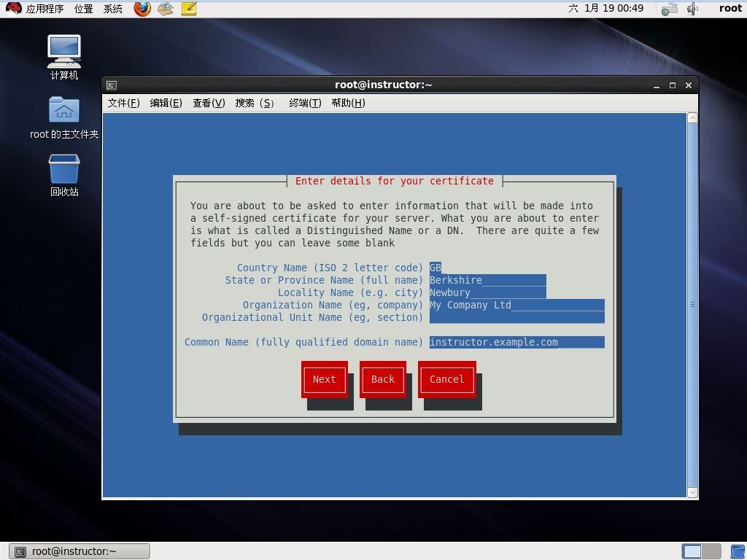Click the State field containing Berkshire
Screen dimensions: 747x560
pyautogui.click(x=488, y=280)
